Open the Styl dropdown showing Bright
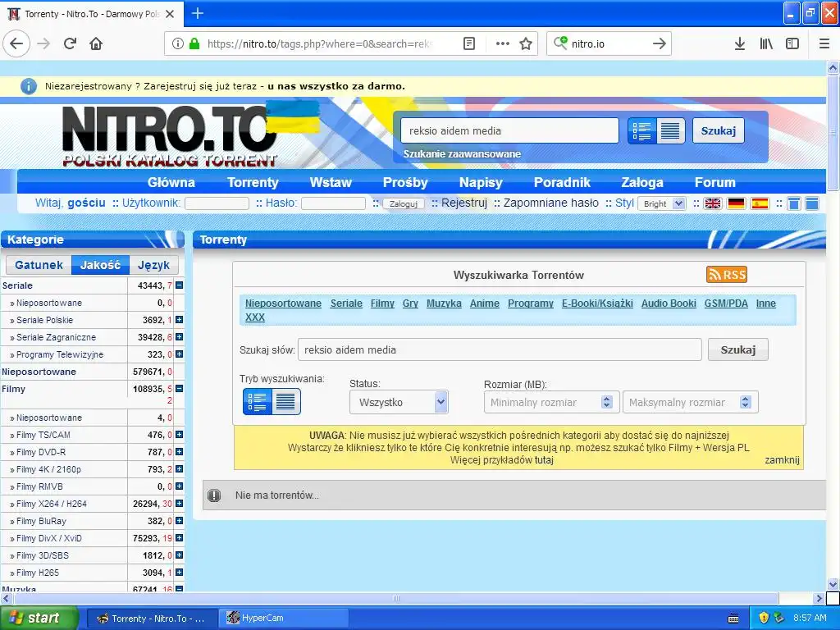The height and width of the screenshot is (630, 840). pyautogui.click(x=662, y=203)
